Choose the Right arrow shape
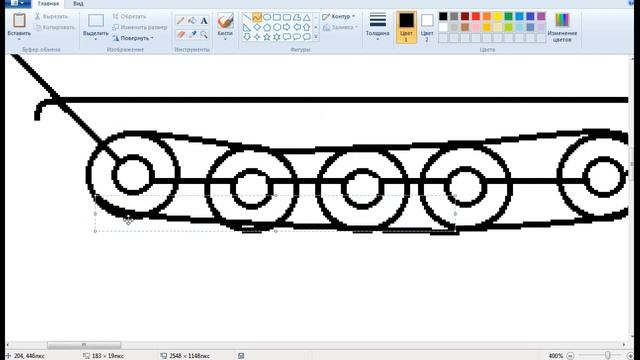 pos(287,27)
